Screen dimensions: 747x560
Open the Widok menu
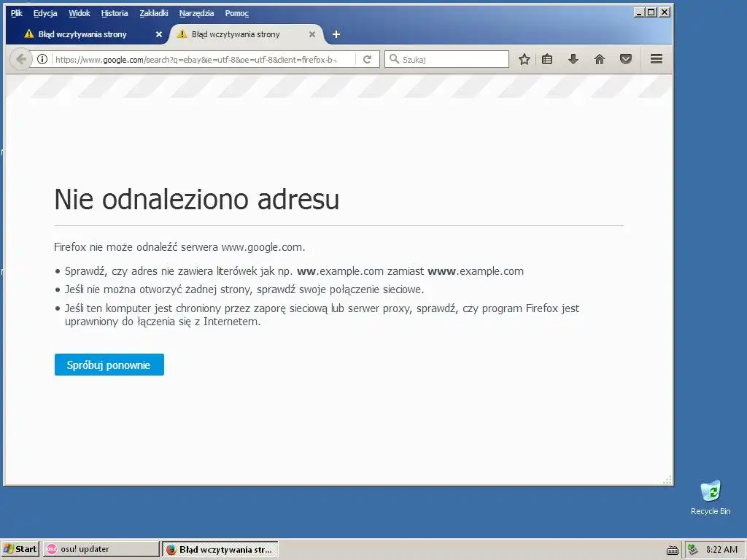79,13
